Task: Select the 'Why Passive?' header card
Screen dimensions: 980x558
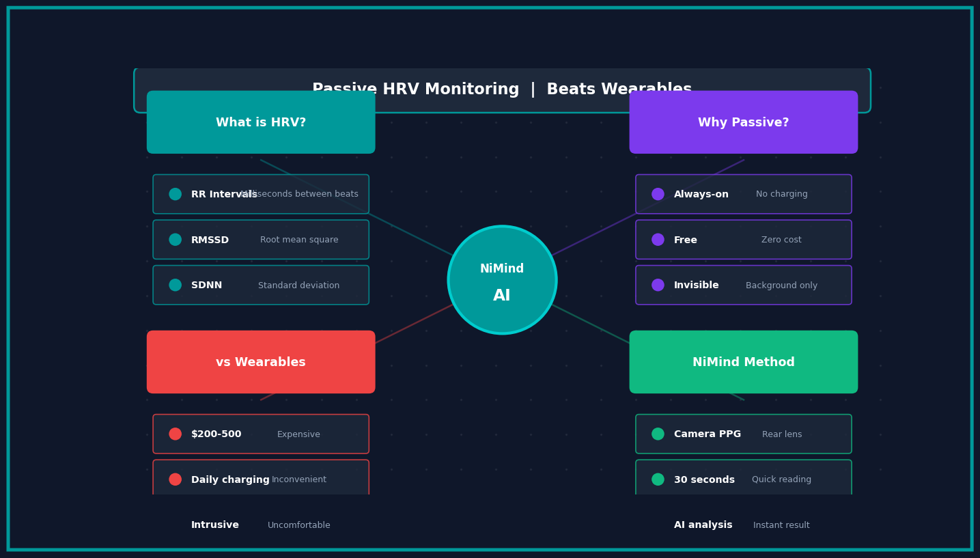Action: 743,122
